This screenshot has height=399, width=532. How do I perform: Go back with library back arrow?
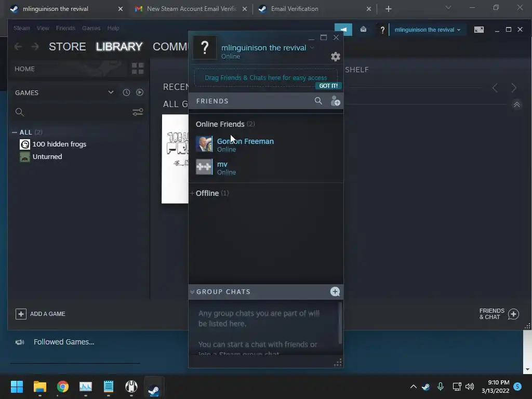(18, 46)
